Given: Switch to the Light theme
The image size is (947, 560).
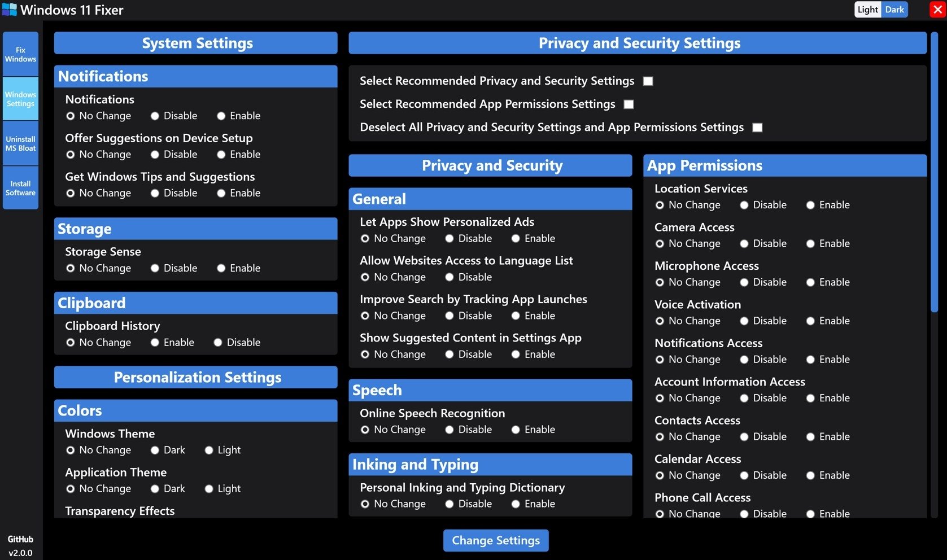Looking at the screenshot, I should [867, 10].
